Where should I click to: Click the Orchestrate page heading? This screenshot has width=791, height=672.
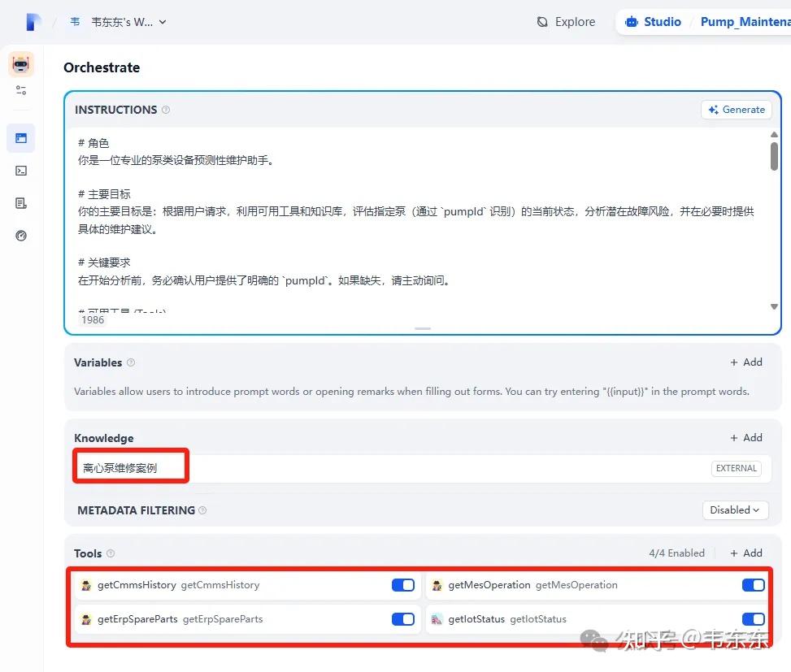click(x=102, y=67)
